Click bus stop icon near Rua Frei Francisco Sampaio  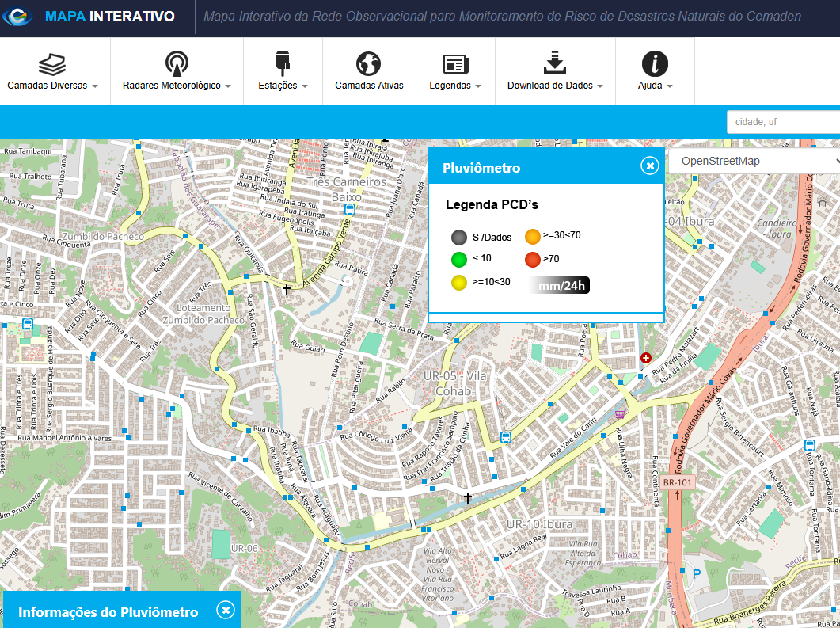coord(505,436)
